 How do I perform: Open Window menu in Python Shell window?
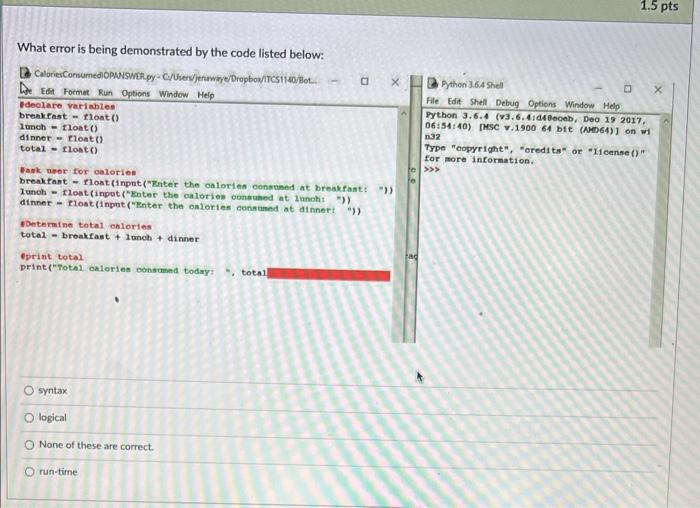(579, 105)
